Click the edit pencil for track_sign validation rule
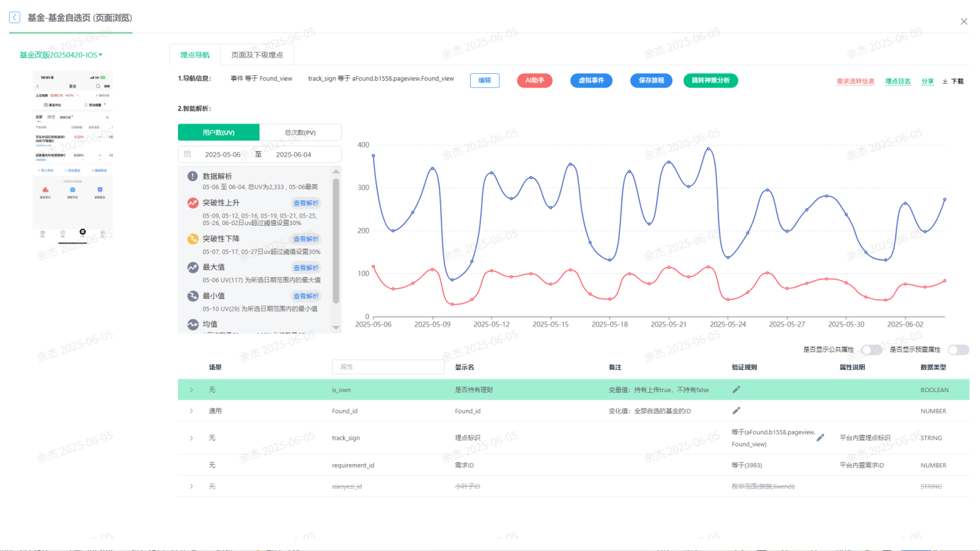Viewport: 980px width, 551px height. [821, 437]
